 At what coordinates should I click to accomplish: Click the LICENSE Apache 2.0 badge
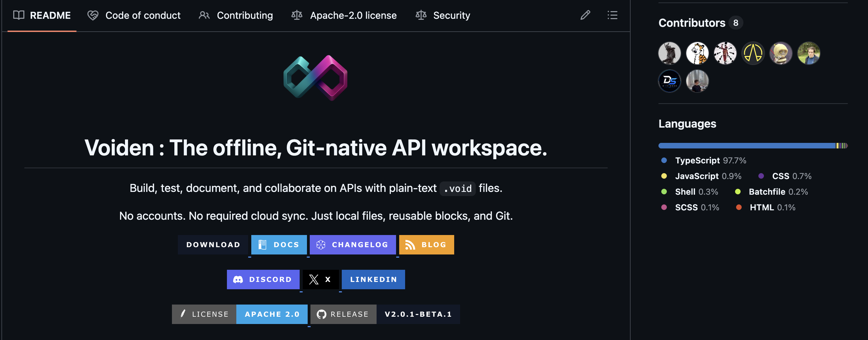[x=240, y=314]
